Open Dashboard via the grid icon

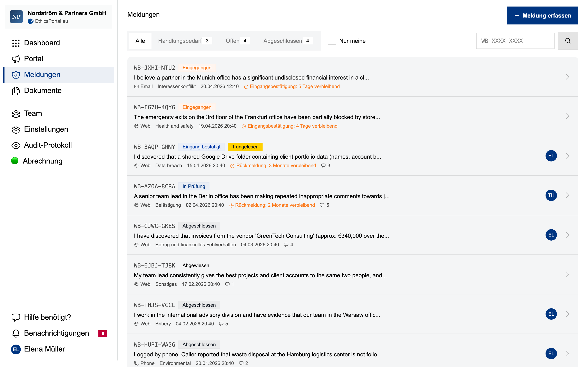[x=16, y=43]
